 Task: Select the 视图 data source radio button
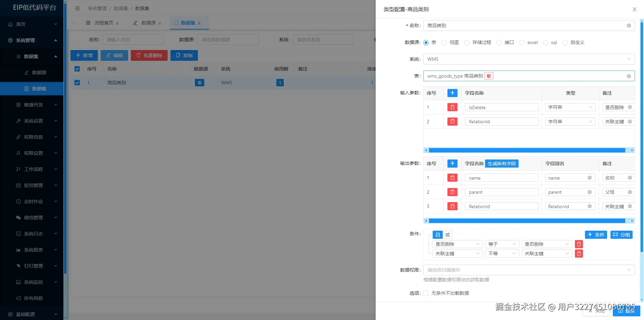(x=444, y=43)
